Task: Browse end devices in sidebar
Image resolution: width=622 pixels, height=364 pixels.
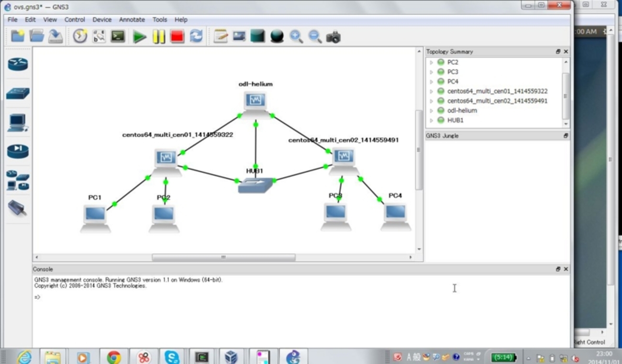Action: pyautogui.click(x=18, y=122)
